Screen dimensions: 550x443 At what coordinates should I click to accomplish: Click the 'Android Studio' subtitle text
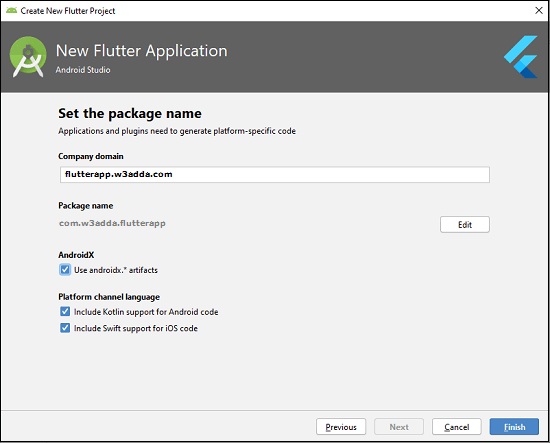(x=83, y=70)
